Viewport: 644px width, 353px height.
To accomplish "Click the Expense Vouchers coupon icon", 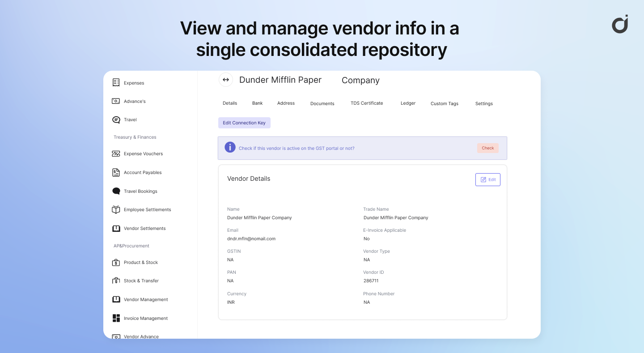I will (x=116, y=153).
